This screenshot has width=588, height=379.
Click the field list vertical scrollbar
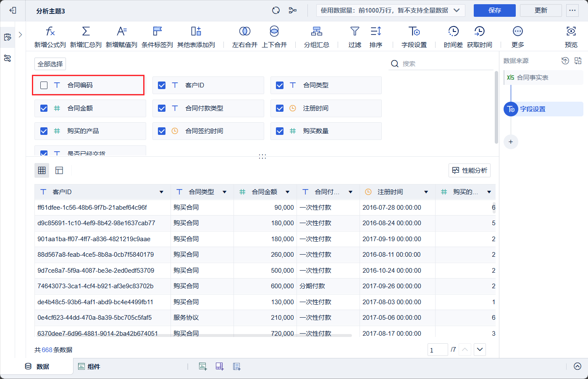496,107
